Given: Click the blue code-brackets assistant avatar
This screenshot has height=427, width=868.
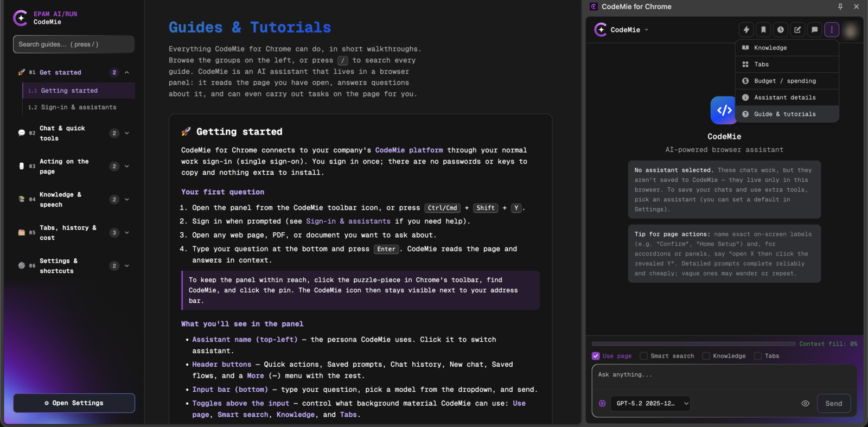Looking at the screenshot, I should [724, 110].
